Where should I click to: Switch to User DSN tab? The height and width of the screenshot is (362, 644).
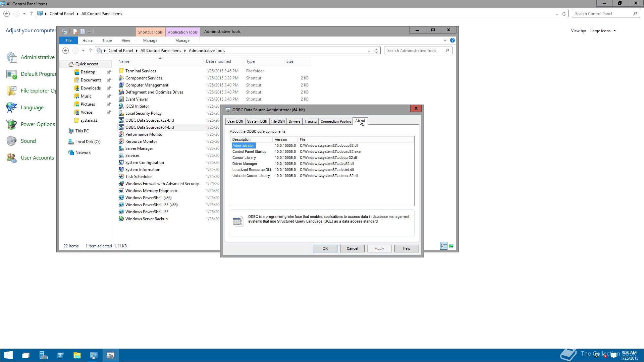click(x=235, y=121)
